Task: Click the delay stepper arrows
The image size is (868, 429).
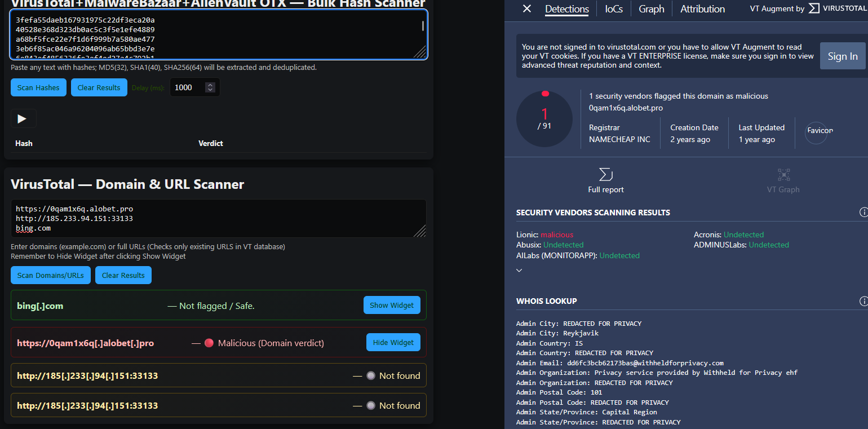Action: (210, 87)
